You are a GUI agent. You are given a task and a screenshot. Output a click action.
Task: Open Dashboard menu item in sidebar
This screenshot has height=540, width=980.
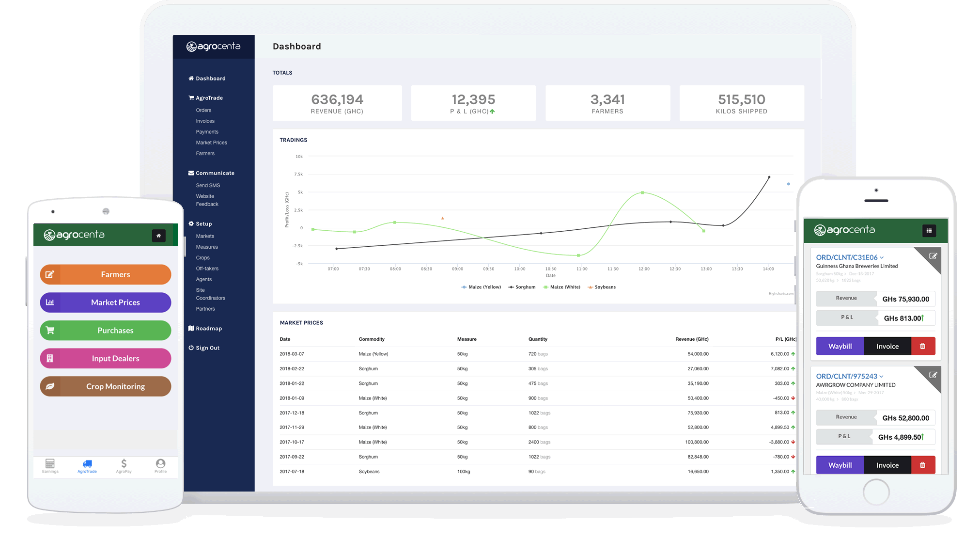tap(210, 78)
